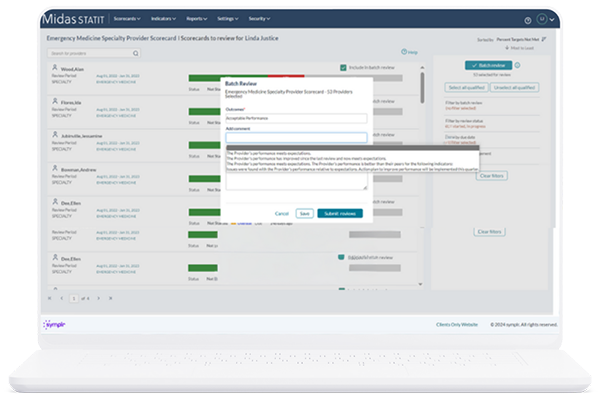Toggle Include in batch review for Wood, Alan
The height and width of the screenshot is (406, 600).
[x=343, y=68]
